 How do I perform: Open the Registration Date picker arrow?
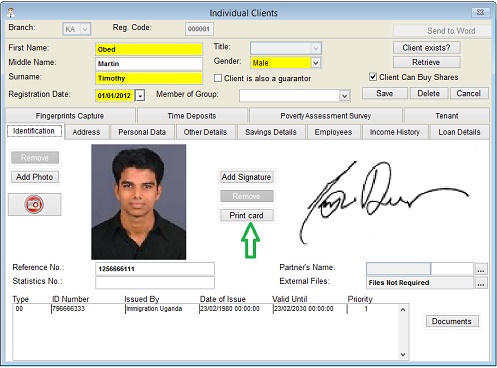click(140, 96)
